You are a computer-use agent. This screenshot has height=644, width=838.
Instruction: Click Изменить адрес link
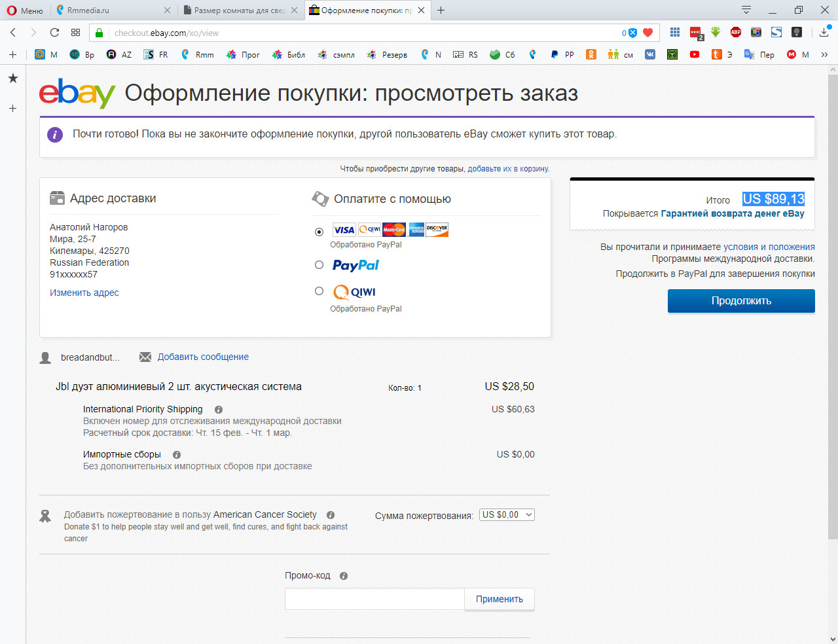[x=84, y=293]
